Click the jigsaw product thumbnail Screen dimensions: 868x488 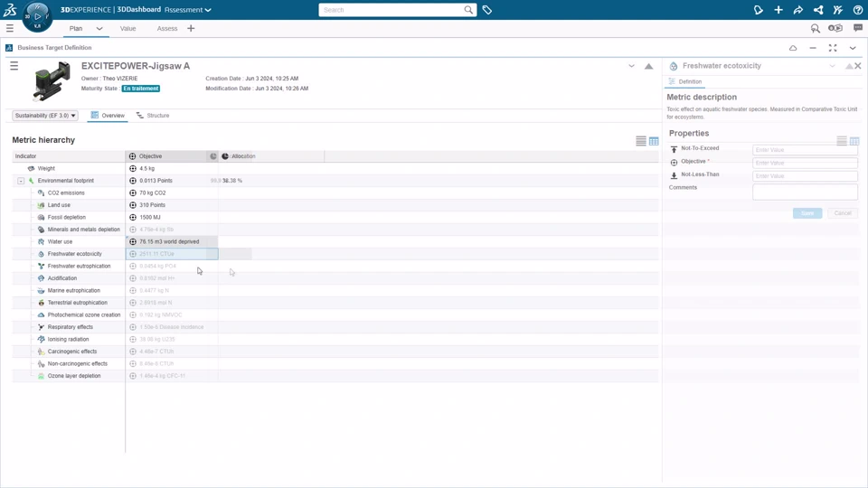tap(52, 81)
